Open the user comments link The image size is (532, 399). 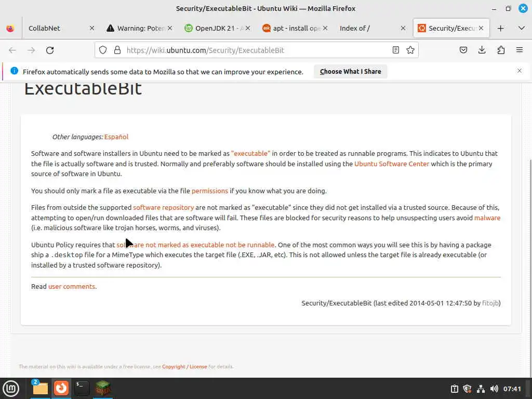[x=72, y=286]
